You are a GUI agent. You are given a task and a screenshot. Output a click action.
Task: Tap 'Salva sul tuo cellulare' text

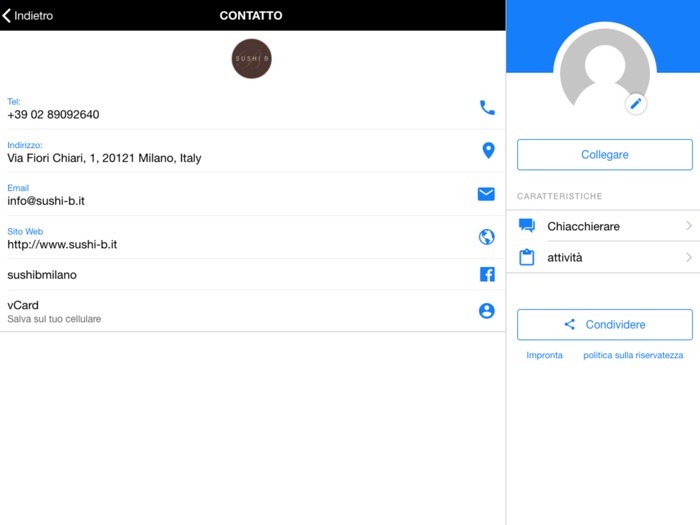coord(54,319)
